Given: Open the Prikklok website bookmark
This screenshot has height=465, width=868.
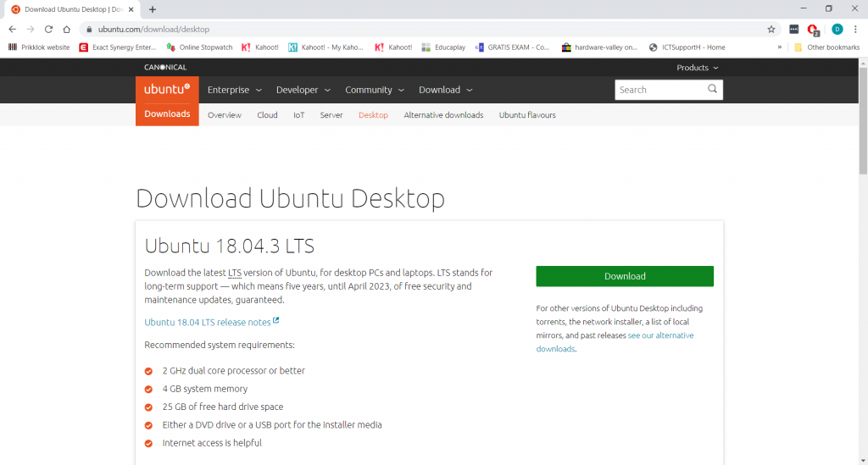Looking at the screenshot, I should [39, 47].
